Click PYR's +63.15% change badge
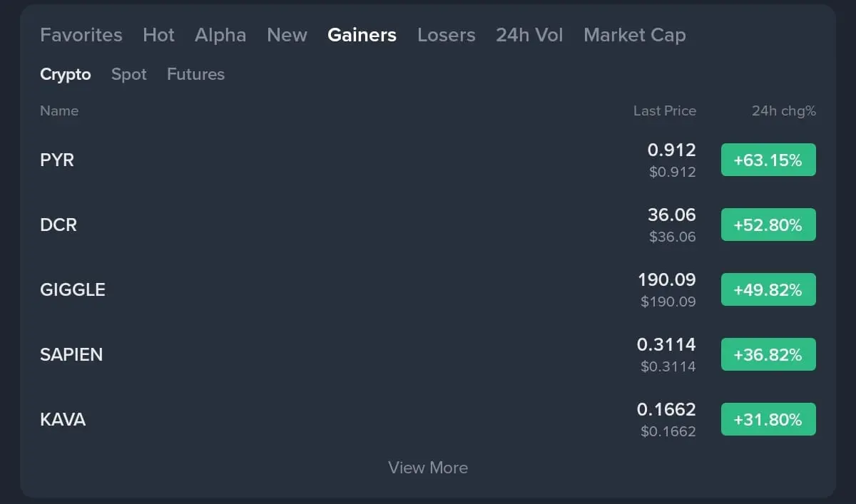This screenshot has height=504, width=856. 768,160
